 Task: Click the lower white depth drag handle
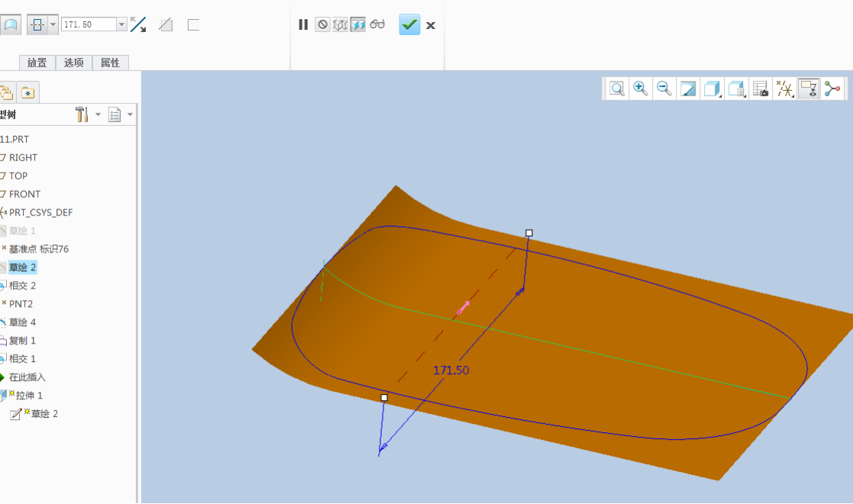[384, 398]
